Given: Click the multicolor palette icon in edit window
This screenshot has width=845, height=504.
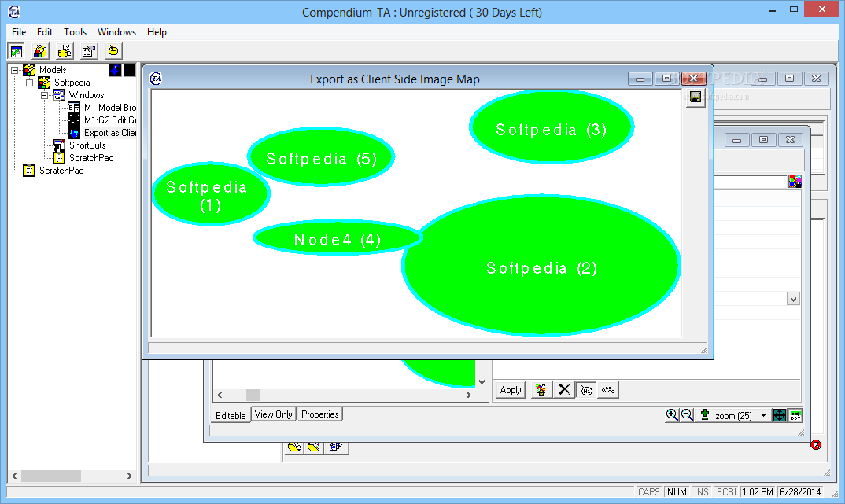Looking at the screenshot, I should [795, 182].
